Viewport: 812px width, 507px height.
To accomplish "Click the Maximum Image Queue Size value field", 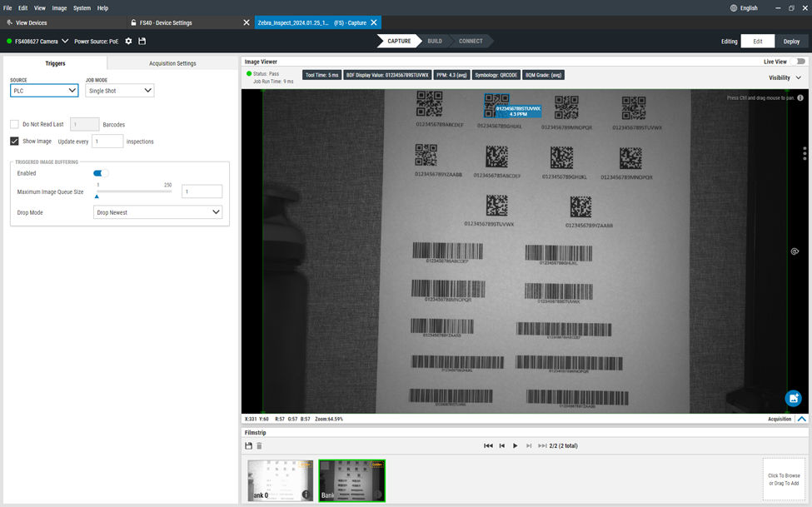I will point(202,191).
